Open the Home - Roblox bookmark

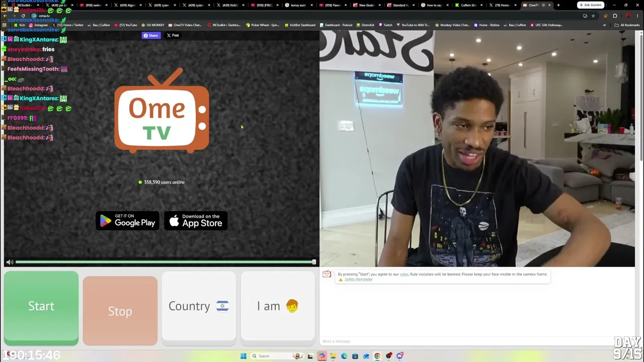point(487,25)
